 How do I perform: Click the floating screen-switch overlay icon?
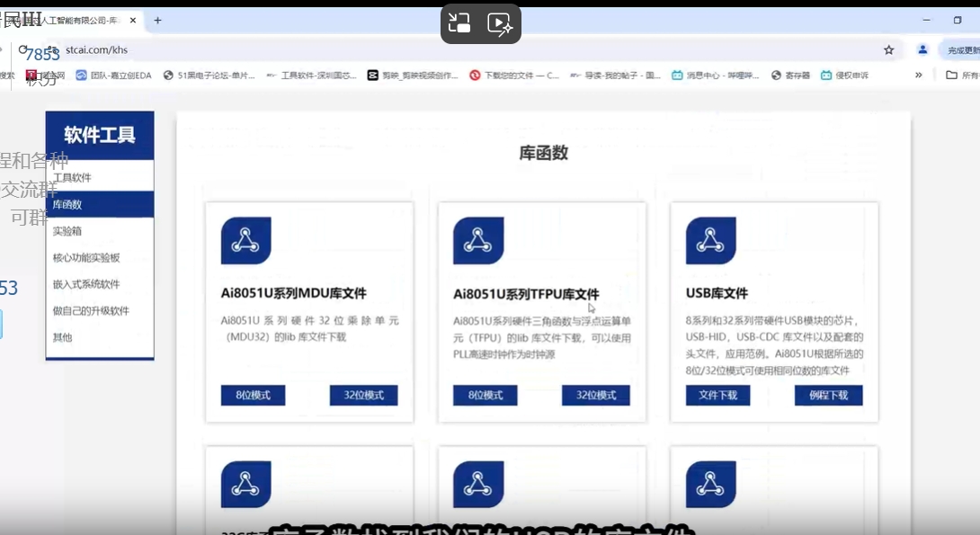pyautogui.click(x=459, y=23)
